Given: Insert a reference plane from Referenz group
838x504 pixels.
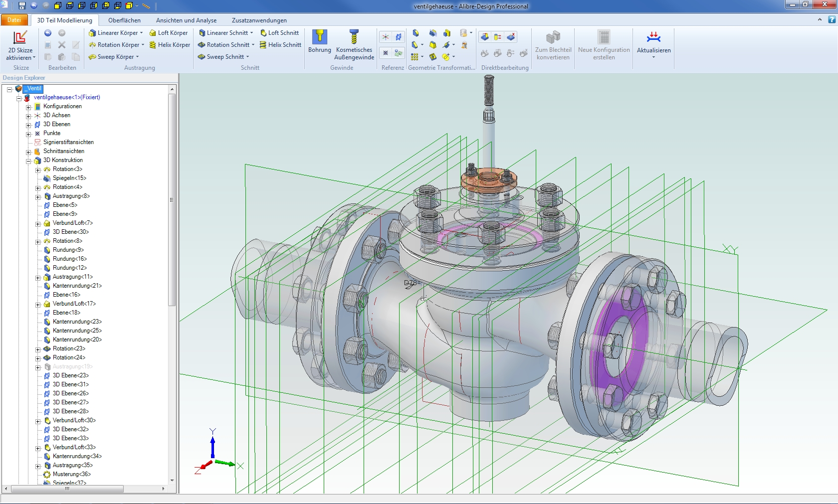Looking at the screenshot, I should 398,37.
